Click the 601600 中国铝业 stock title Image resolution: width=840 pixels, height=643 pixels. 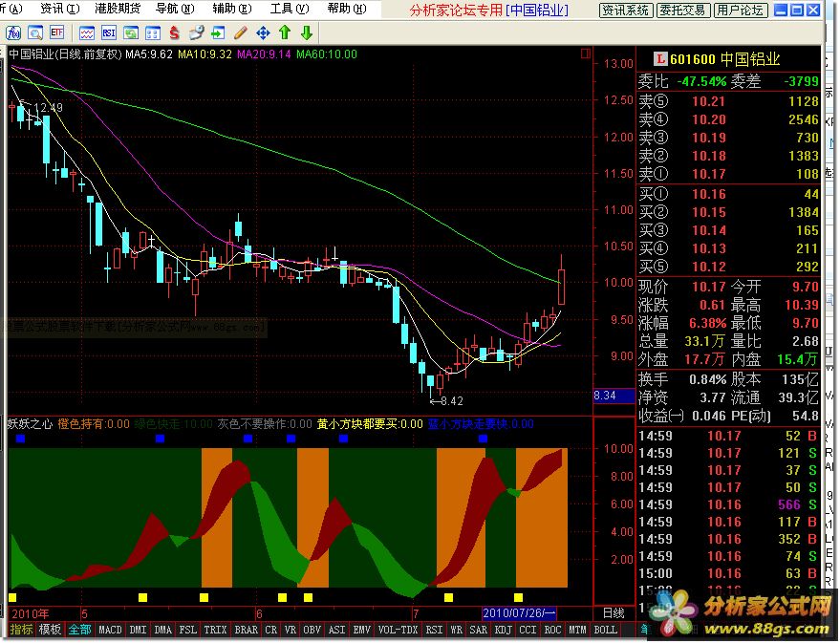[724, 59]
